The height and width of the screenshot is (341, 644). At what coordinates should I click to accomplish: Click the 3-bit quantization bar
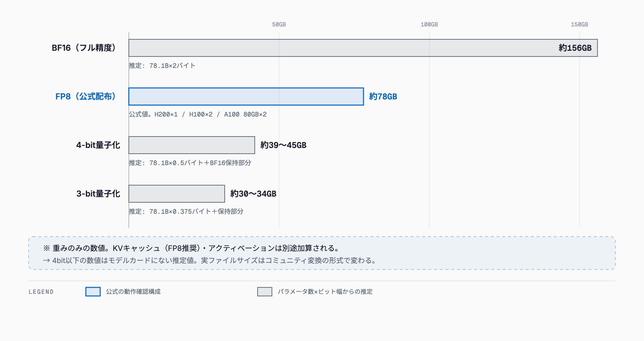(177, 194)
